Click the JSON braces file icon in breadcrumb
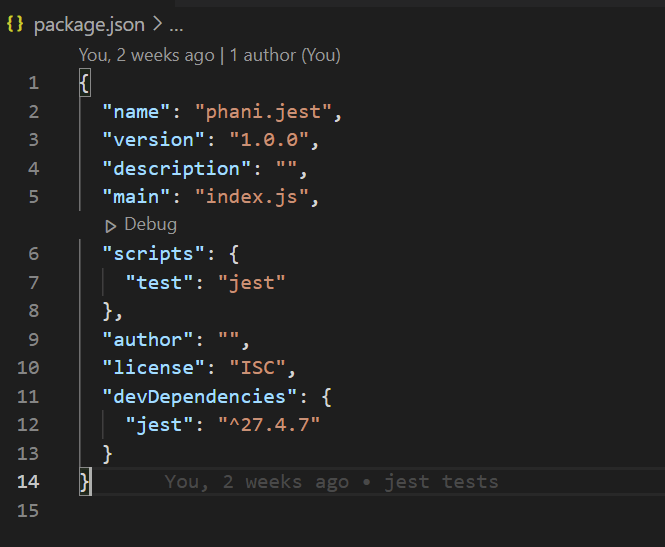 (15, 24)
